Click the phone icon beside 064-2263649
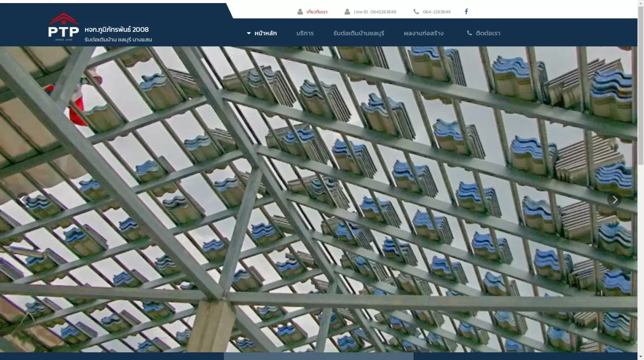 [x=416, y=12]
